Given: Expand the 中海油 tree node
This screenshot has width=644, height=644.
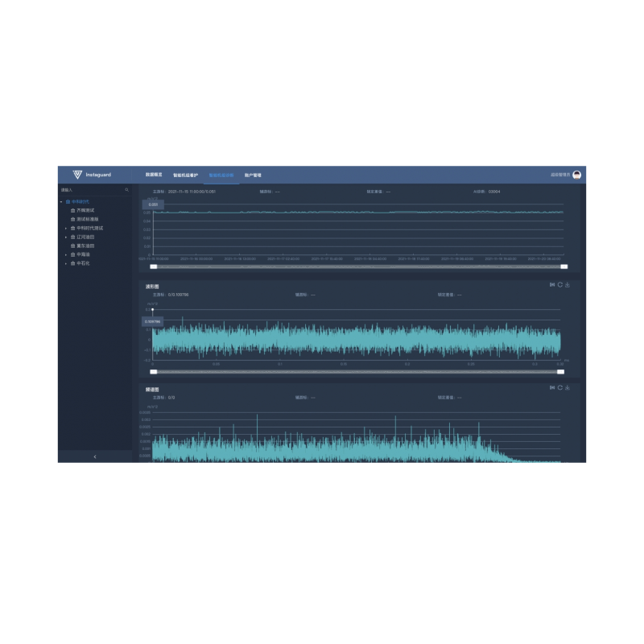Looking at the screenshot, I should pos(66,254).
